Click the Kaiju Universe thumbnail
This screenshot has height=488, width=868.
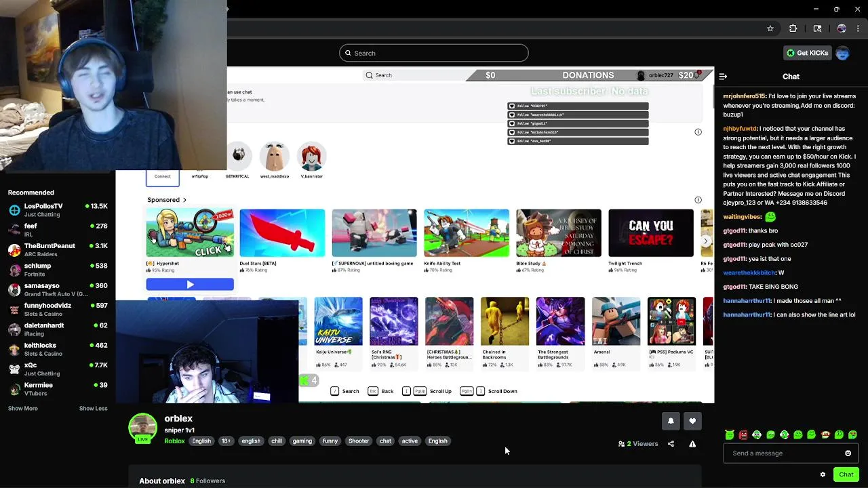tap(338, 321)
